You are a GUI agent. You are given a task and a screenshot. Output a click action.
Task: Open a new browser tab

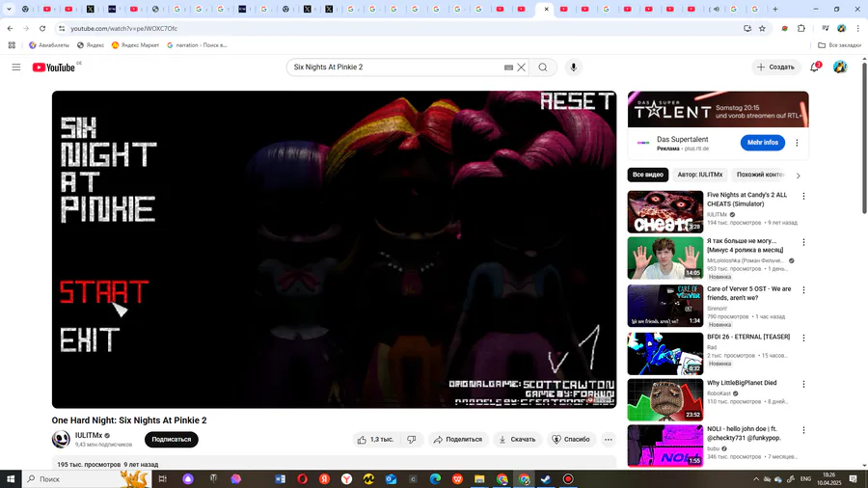pyautogui.click(x=775, y=9)
